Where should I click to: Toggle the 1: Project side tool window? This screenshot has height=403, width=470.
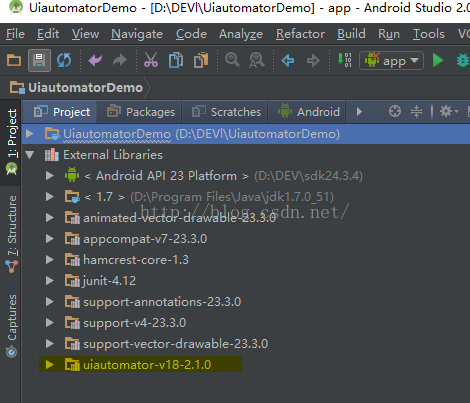tap(11, 142)
